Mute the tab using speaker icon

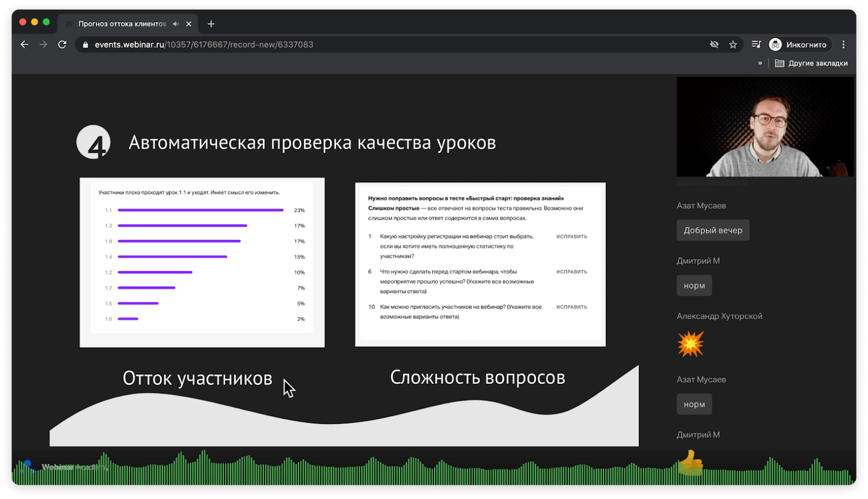[x=176, y=24]
